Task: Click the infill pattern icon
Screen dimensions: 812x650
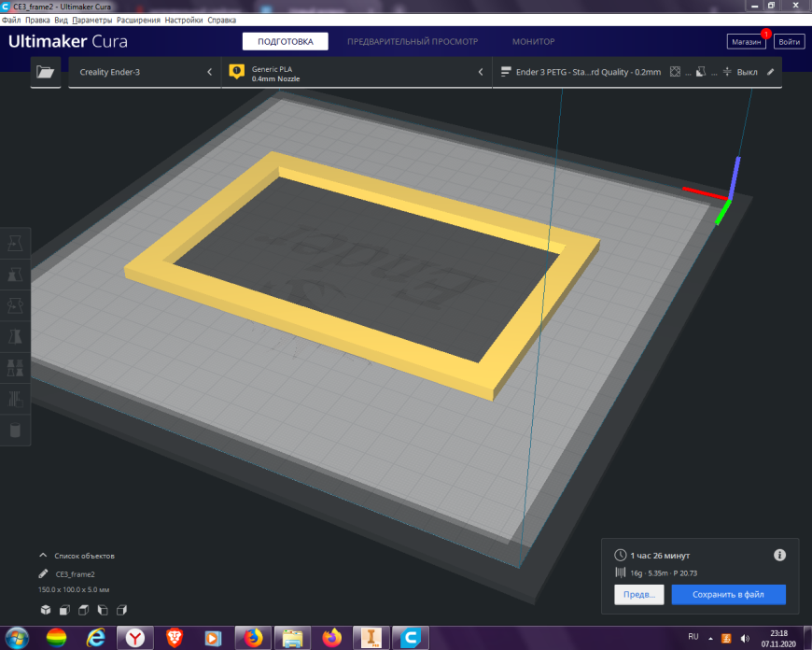Action: click(x=676, y=72)
